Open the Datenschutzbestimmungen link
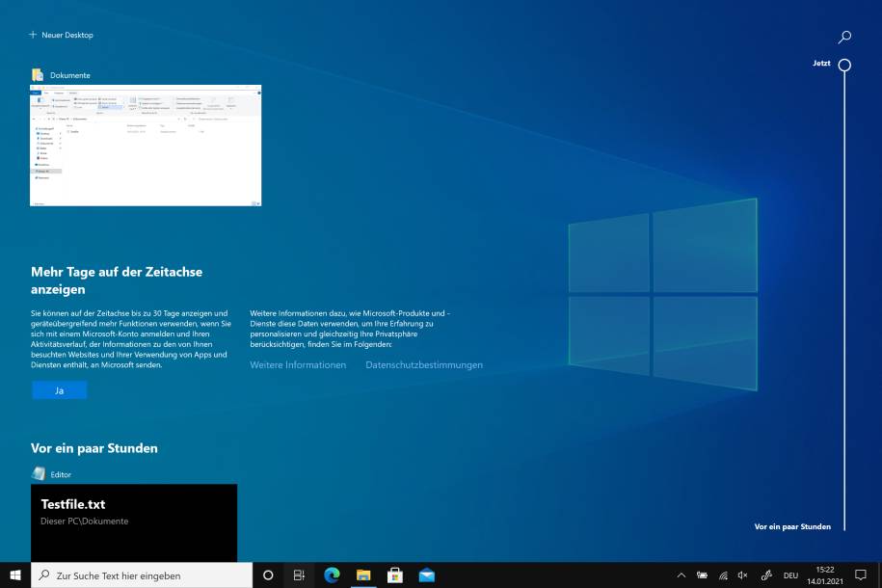Screen dimensions: 882x588 (424, 364)
